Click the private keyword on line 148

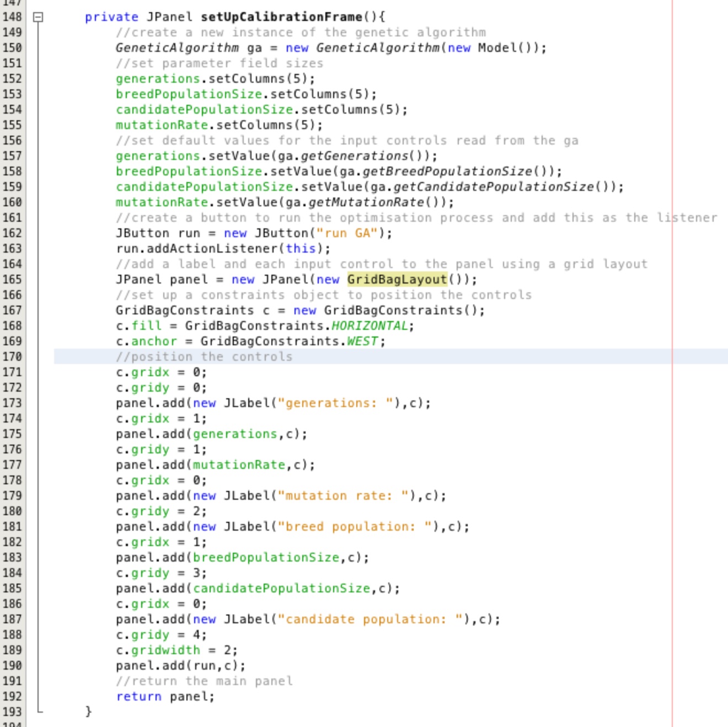(111, 17)
